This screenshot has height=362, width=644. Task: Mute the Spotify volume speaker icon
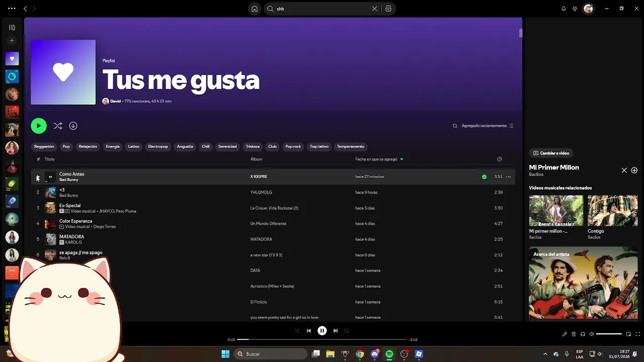[592, 334]
